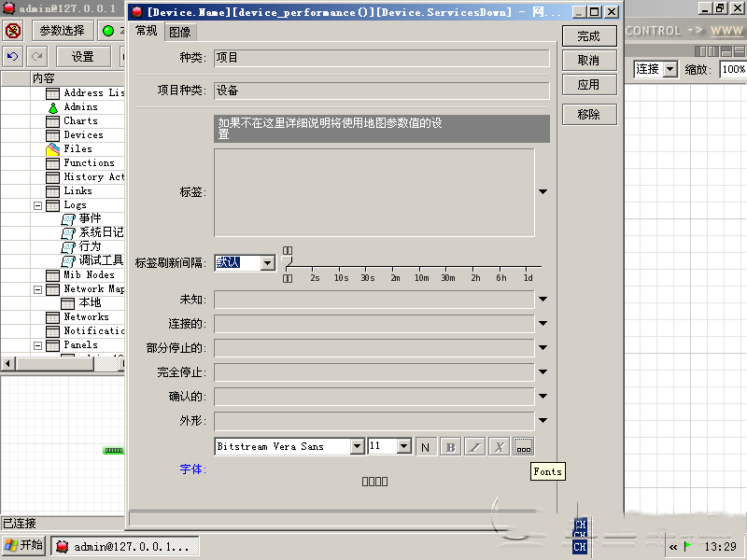Toggle italic font style

click(473, 446)
